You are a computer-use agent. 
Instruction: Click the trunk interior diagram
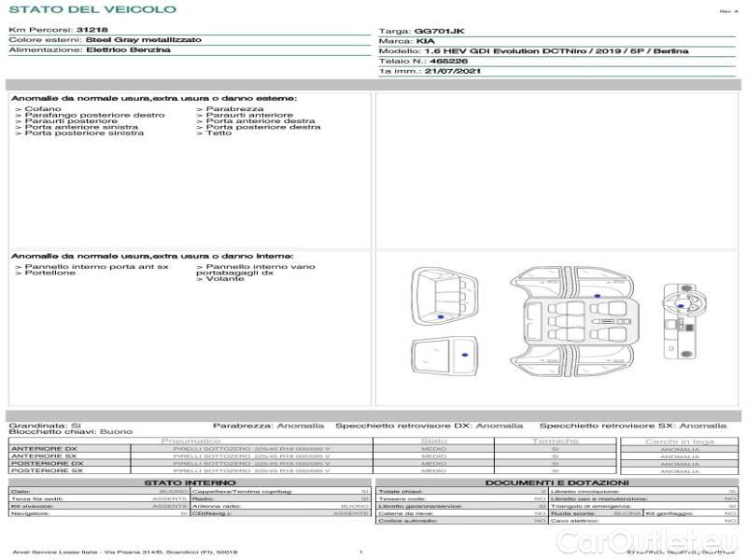444,296
